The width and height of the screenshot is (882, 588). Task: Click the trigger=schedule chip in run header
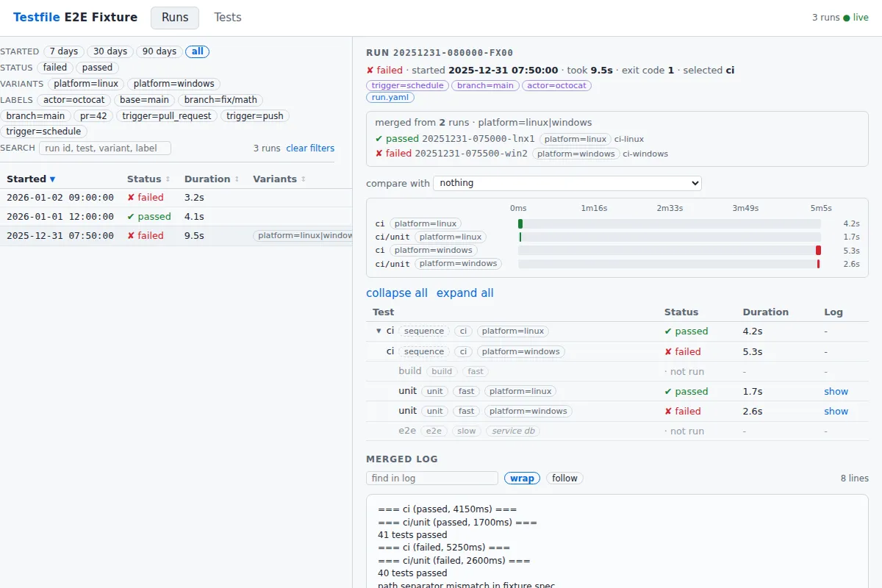[x=408, y=85]
